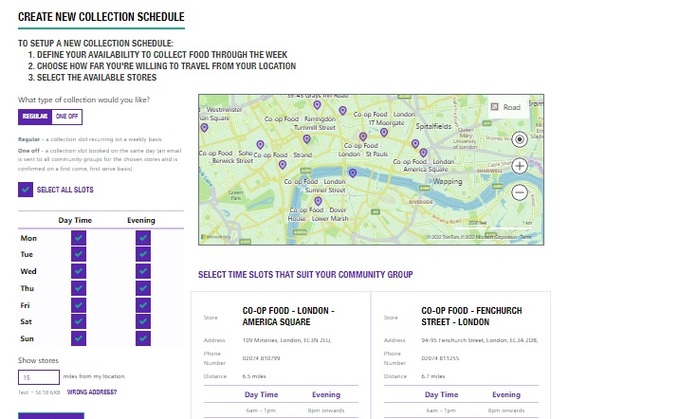Open the Road map style selector
This screenshot has width=679, height=419.
pos(507,107)
